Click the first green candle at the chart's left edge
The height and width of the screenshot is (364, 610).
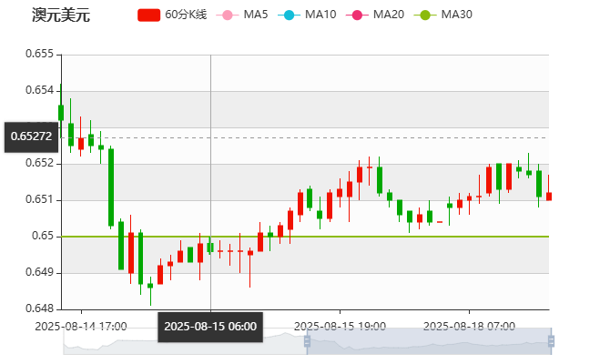pos(61,113)
